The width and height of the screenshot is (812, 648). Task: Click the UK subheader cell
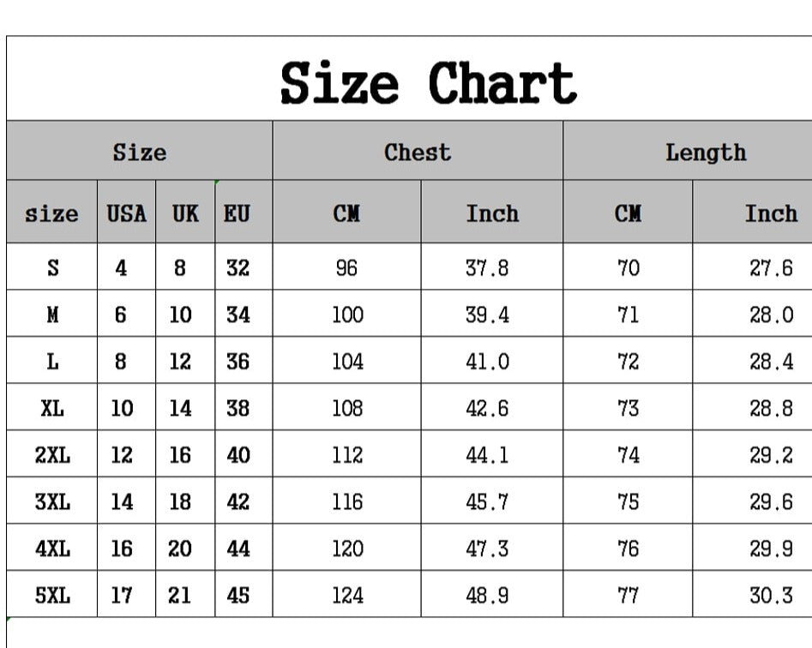click(x=185, y=212)
